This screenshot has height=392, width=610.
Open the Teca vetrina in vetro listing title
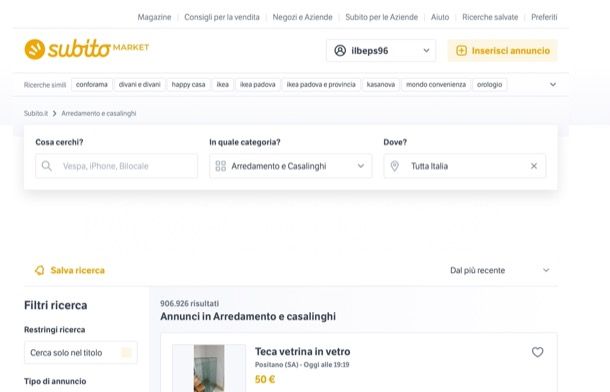tap(303, 352)
